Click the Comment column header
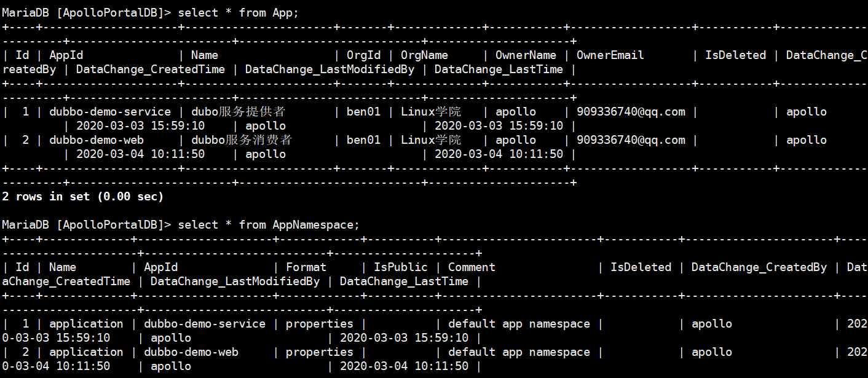Viewport: 868px width, 378px height. click(471, 267)
